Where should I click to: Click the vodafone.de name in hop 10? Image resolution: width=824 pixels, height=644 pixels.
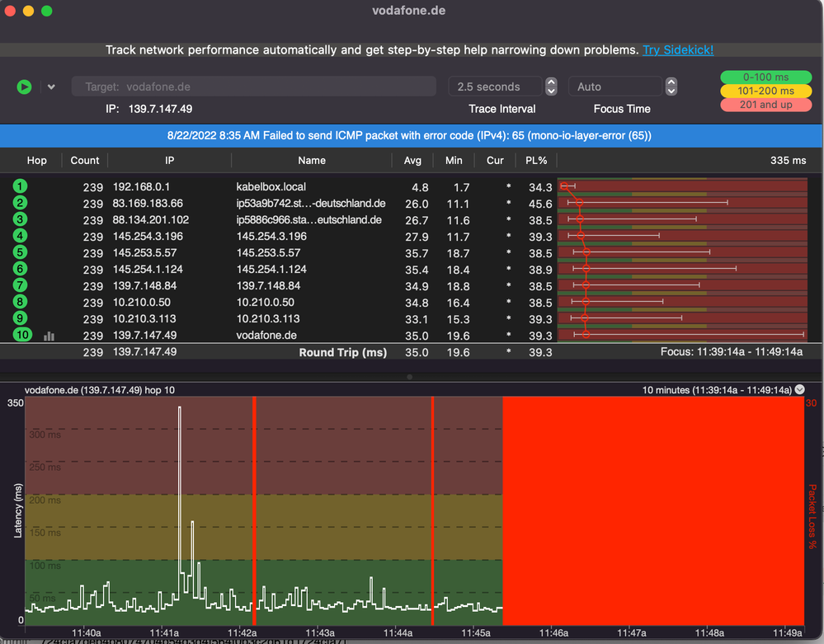266,335
